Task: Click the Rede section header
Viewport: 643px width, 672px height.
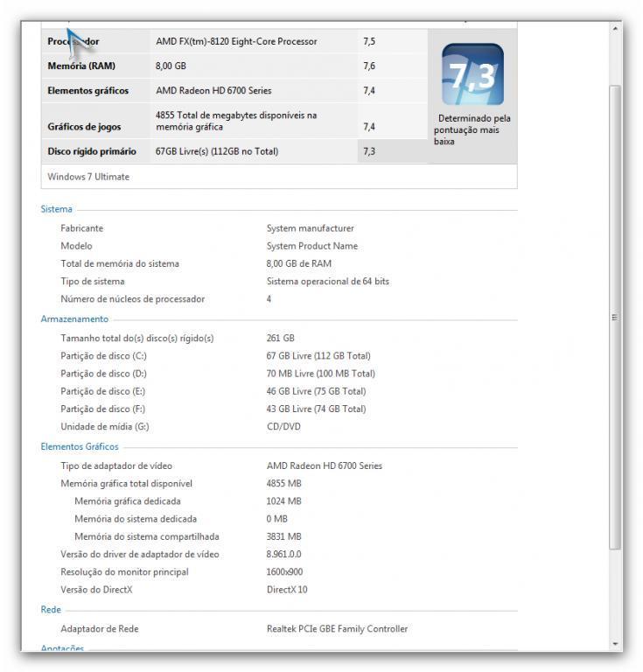Action: 51,610
